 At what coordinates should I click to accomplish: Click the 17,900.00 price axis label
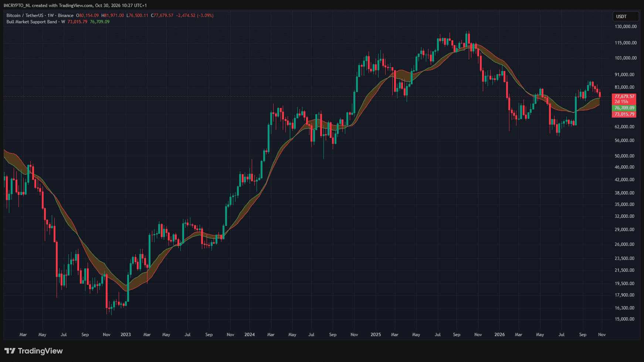pos(624,295)
